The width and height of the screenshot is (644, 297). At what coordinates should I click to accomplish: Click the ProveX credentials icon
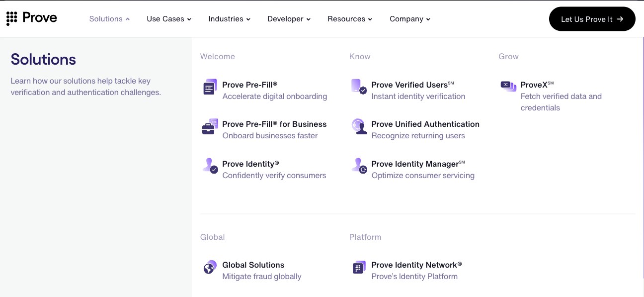(x=508, y=86)
